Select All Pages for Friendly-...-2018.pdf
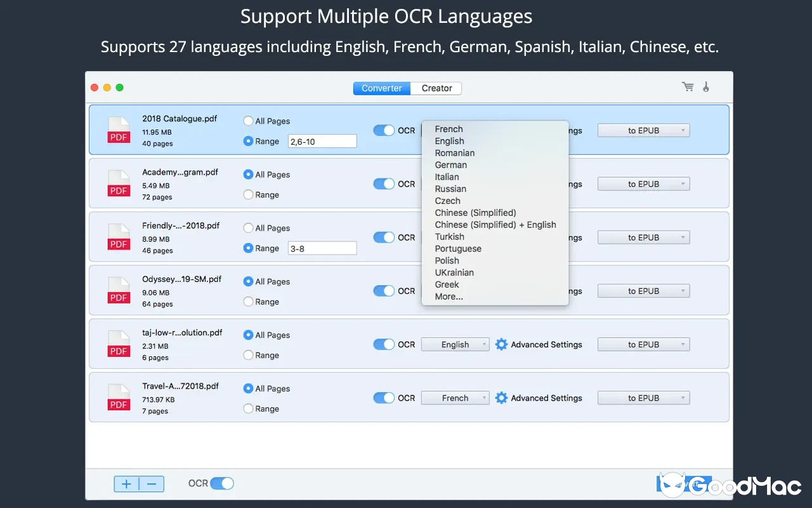Viewport: 812px width, 508px height. [248, 227]
